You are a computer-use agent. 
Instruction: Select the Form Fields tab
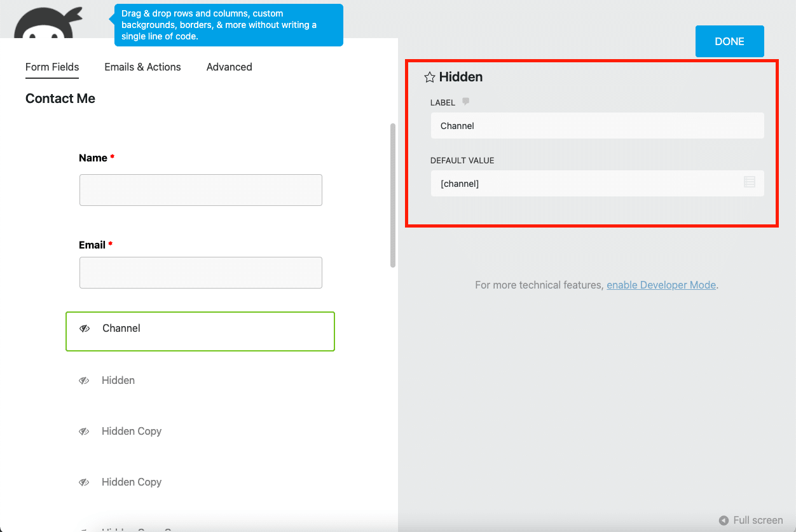tap(51, 67)
